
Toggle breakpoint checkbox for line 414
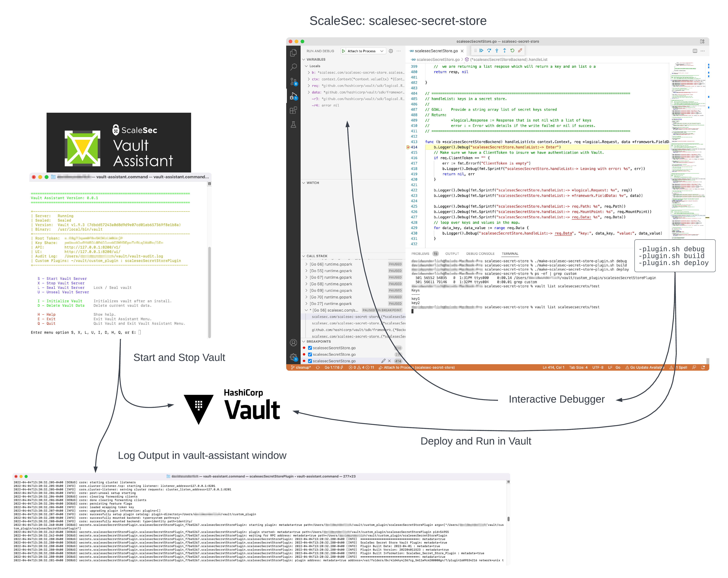point(310,361)
